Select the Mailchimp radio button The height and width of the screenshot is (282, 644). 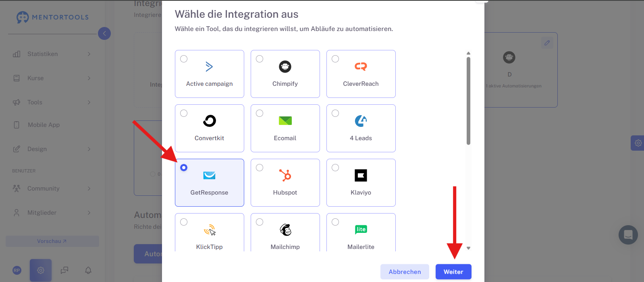(x=260, y=222)
